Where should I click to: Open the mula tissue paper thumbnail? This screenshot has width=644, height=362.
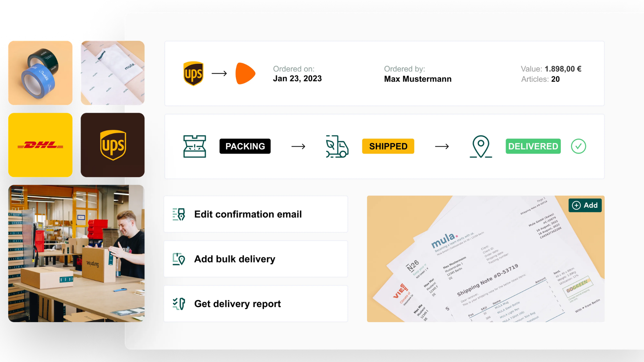coord(113,73)
